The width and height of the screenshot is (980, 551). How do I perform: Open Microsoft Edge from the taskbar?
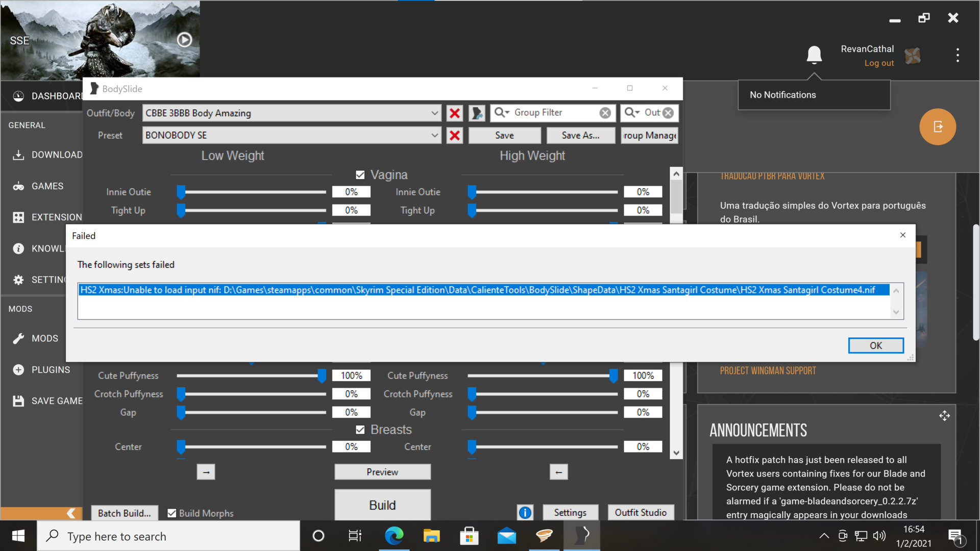click(394, 536)
